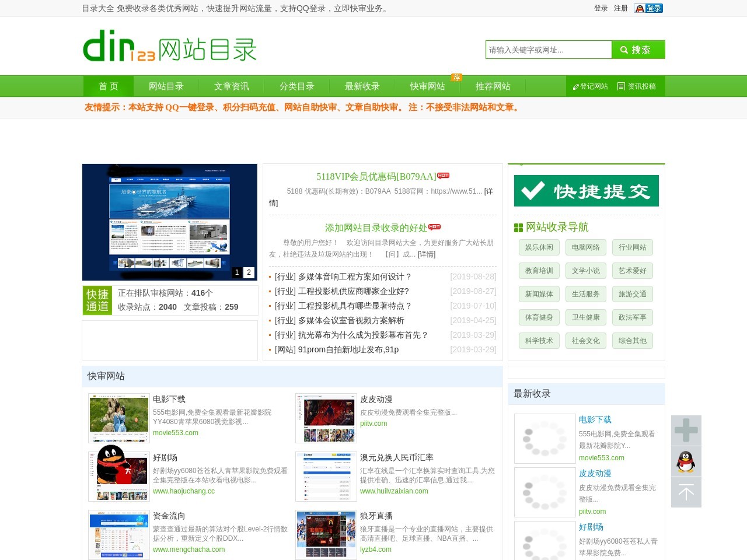The image size is (747, 560).
Task: Click the loading spinner next to 电影下载
Action: 544,438
